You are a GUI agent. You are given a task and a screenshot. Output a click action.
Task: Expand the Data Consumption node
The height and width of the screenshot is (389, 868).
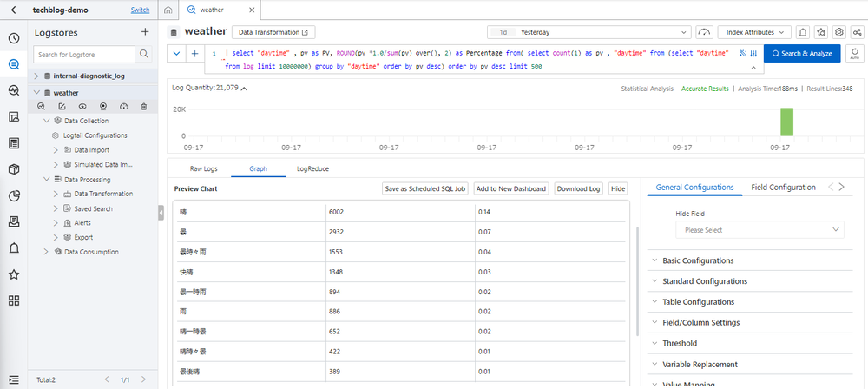tap(46, 252)
